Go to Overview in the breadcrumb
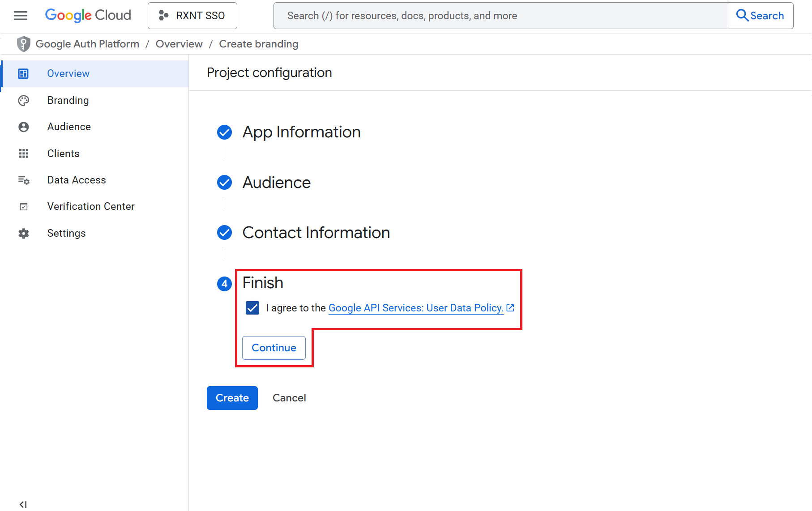This screenshot has height=511, width=812. [179, 44]
